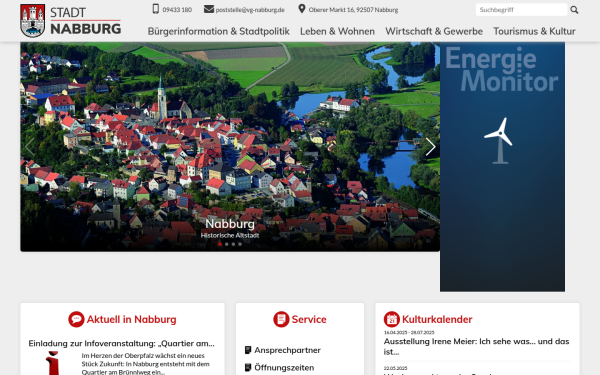Image resolution: width=600 pixels, height=375 pixels.
Task: Open the Ansprechpartner service link
Action: (x=287, y=350)
